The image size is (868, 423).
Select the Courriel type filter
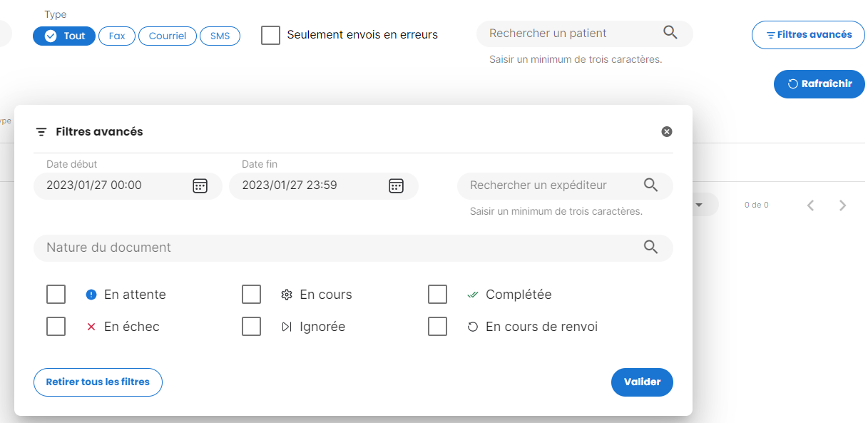coord(168,36)
